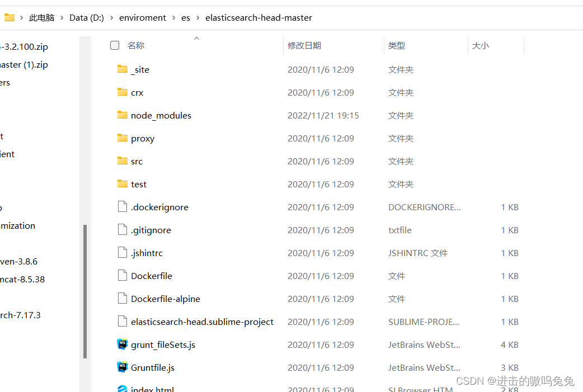Navigate to the es breadcrumb
This screenshot has width=583, height=392.
[186, 18]
